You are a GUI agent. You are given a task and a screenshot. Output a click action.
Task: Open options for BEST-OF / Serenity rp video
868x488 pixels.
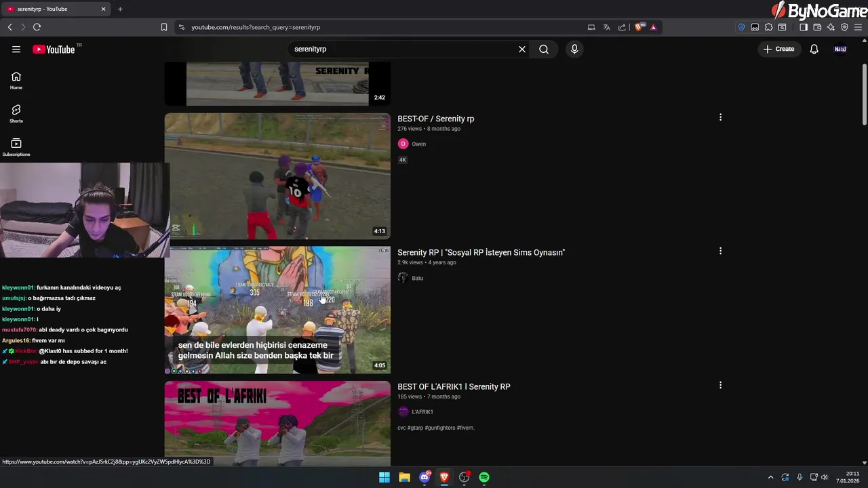[720, 117]
